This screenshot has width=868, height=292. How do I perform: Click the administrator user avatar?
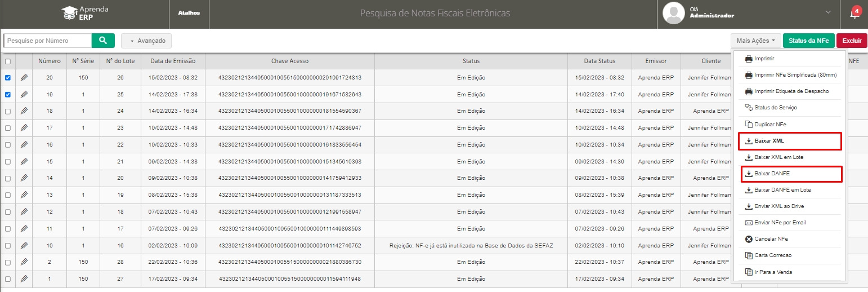click(x=673, y=14)
